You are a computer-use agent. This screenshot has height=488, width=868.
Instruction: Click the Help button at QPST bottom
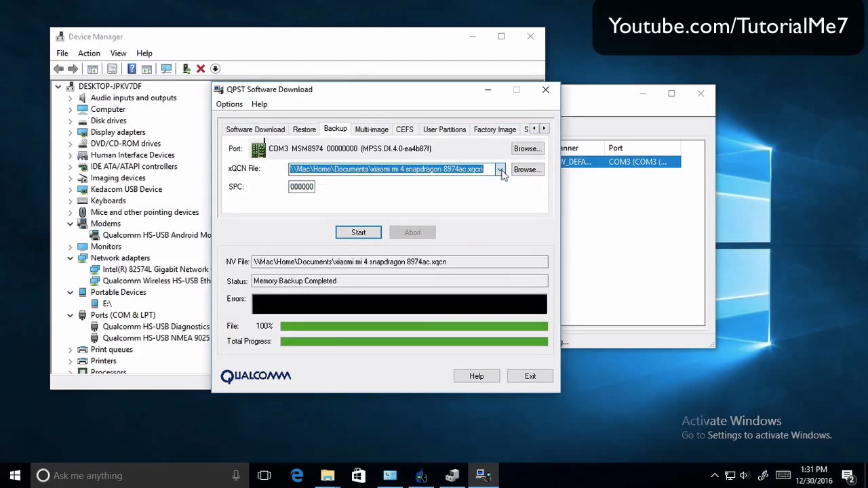(x=477, y=376)
